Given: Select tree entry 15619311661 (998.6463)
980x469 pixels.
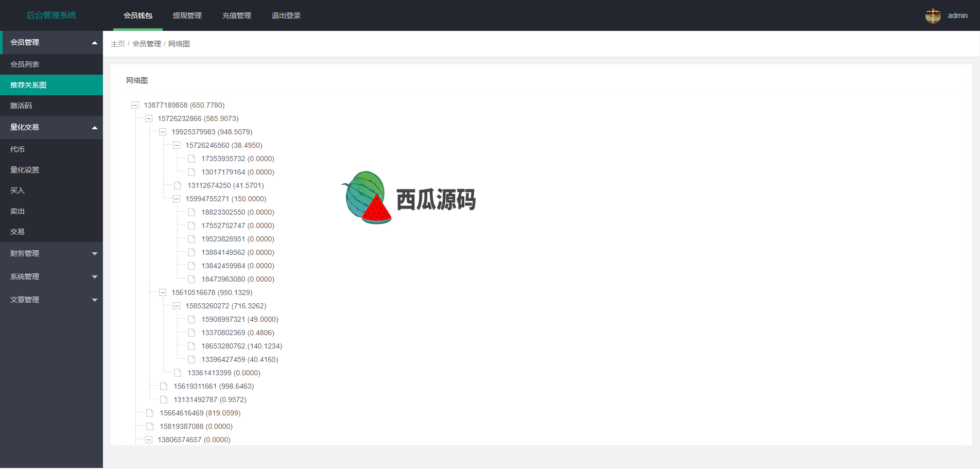Looking at the screenshot, I should [x=214, y=386].
